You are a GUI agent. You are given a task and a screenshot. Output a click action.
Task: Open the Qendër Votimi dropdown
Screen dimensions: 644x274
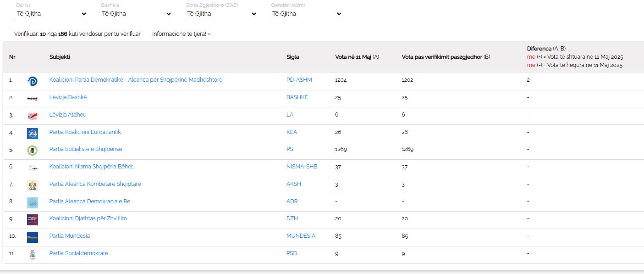pyautogui.click(x=306, y=14)
